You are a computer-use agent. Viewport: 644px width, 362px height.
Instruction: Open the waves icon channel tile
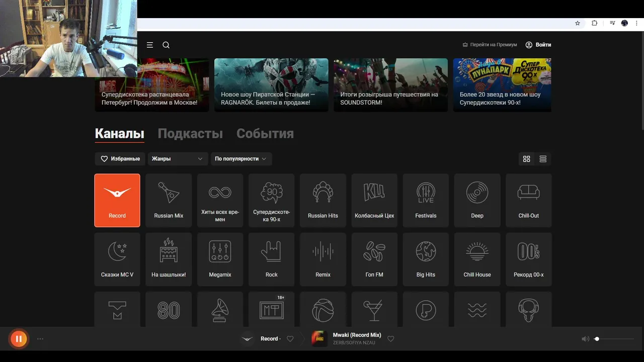coord(477,310)
